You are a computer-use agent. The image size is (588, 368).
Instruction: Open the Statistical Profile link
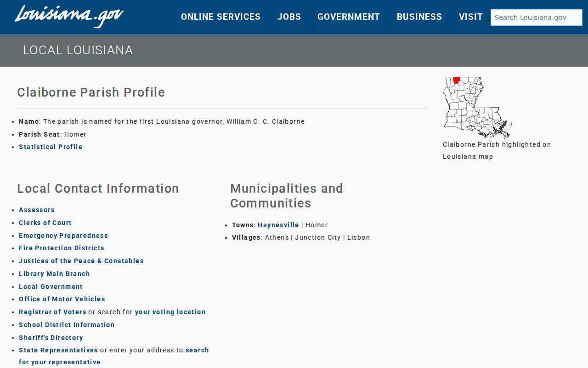click(51, 147)
